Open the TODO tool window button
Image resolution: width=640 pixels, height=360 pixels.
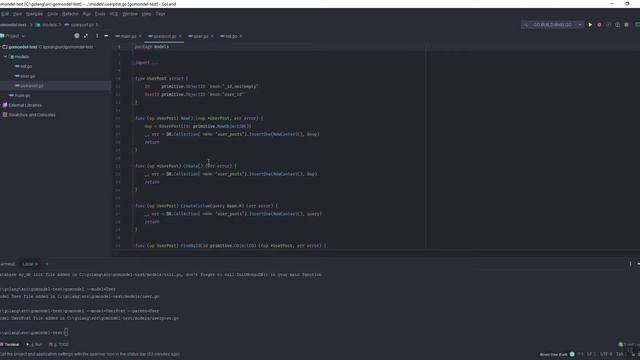pyautogui.click(x=59, y=344)
